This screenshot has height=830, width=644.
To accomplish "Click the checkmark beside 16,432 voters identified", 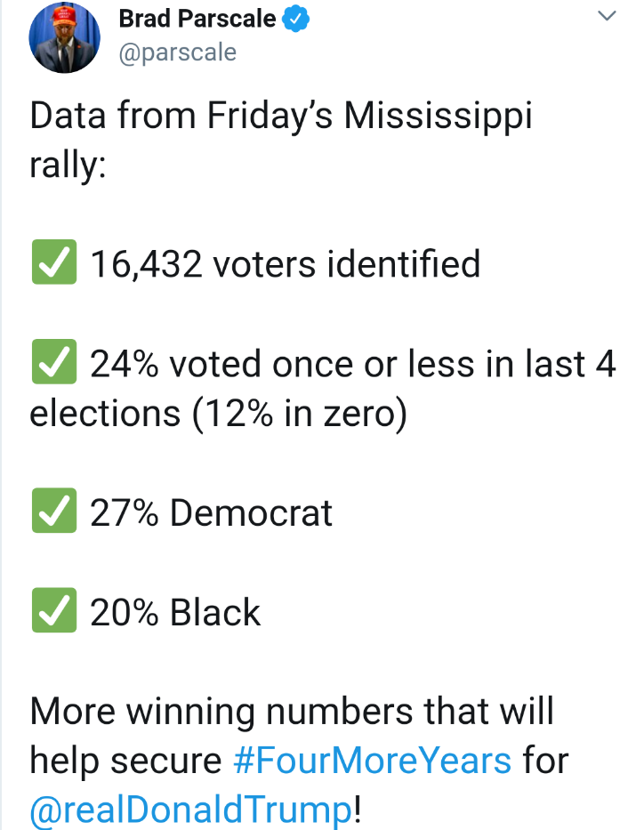I will click(x=54, y=262).
